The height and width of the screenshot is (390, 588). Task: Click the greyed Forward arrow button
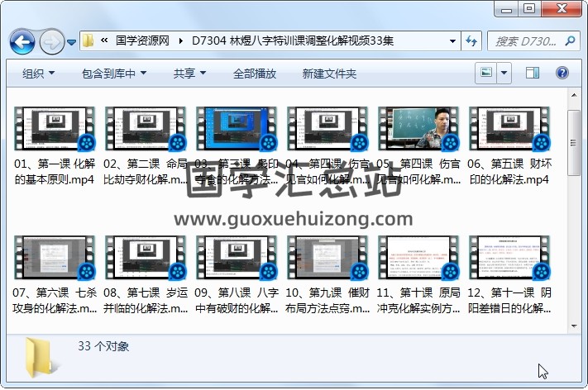(x=51, y=41)
